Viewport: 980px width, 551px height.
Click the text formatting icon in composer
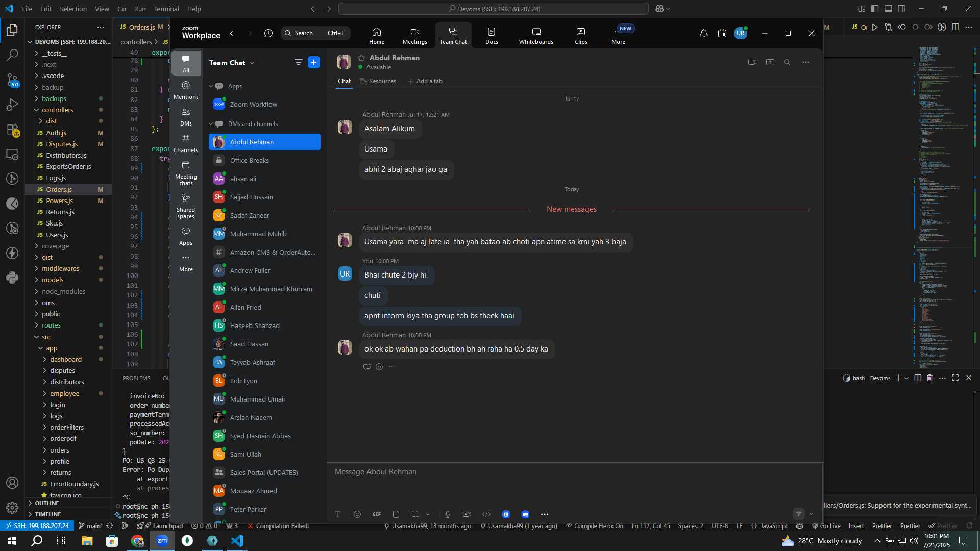pyautogui.click(x=338, y=514)
